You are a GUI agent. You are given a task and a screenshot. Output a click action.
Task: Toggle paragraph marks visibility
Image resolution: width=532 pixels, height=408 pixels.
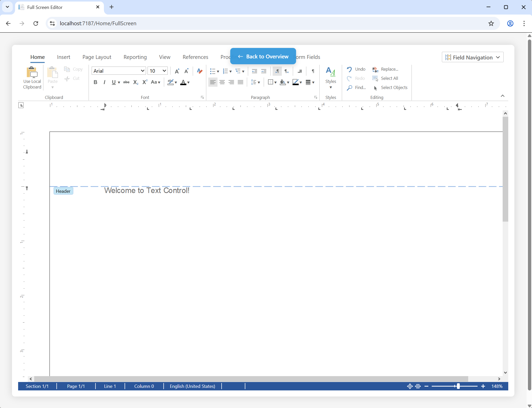click(312, 71)
